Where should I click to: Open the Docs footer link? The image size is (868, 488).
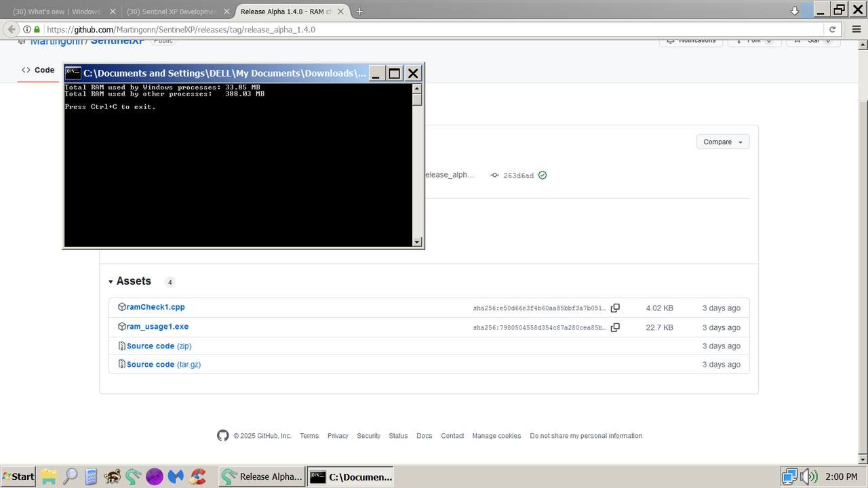(425, 436)
